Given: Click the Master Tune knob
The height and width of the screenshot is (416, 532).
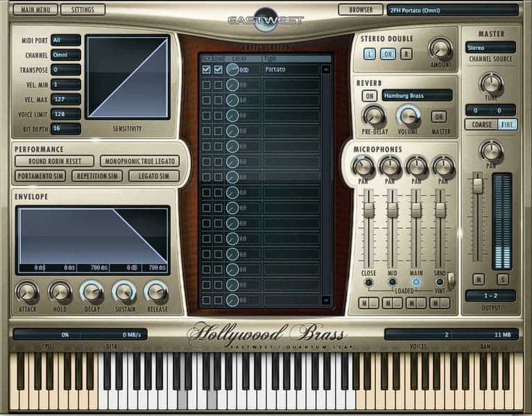Looking at the screenshot, I should (491, 83).
